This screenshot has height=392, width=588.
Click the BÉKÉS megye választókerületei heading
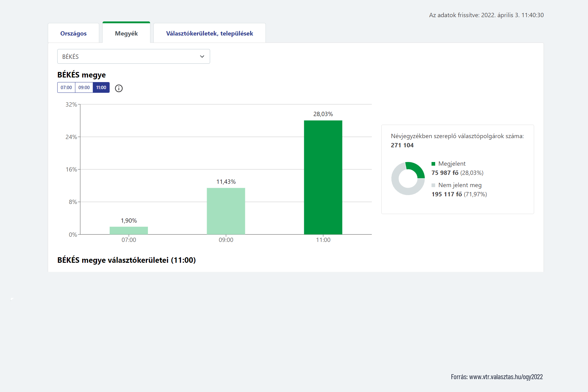(126, 260)
